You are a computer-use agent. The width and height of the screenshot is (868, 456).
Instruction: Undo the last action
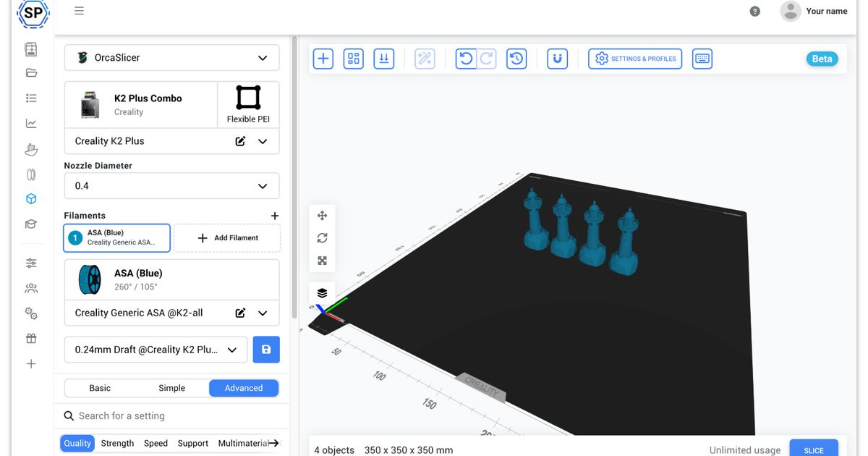tap(466, 59)
